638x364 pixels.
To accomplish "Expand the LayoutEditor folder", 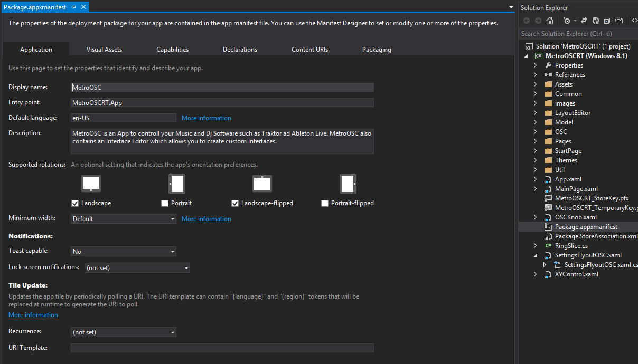I will [535, 113].
